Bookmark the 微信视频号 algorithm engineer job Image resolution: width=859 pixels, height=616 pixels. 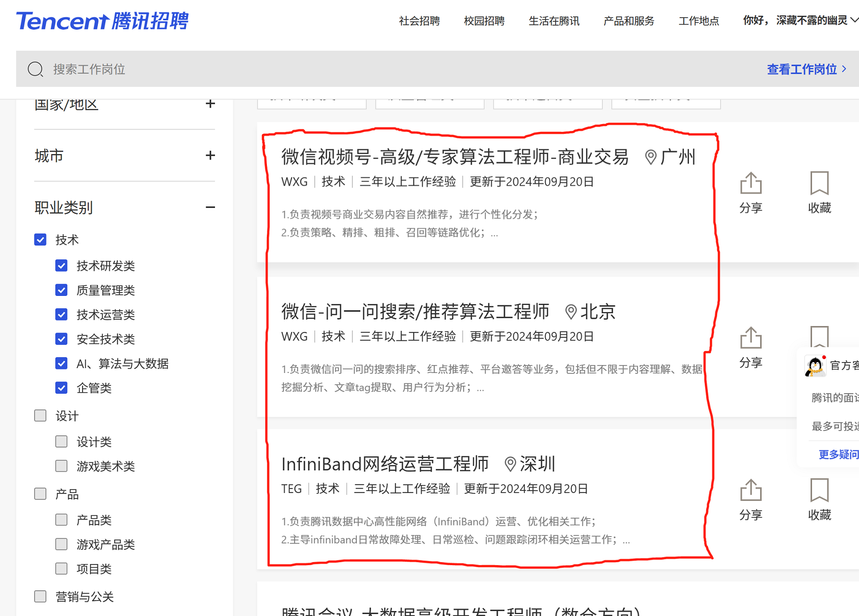click(819, 193)
